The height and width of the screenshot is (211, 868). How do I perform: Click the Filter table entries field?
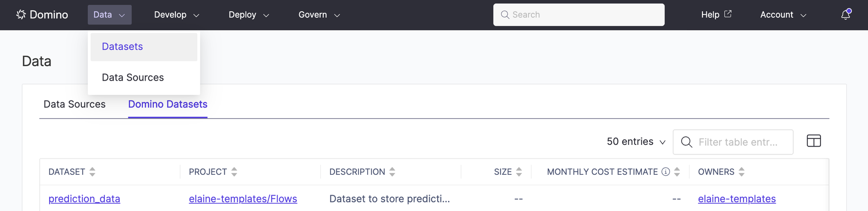[733, 142]
